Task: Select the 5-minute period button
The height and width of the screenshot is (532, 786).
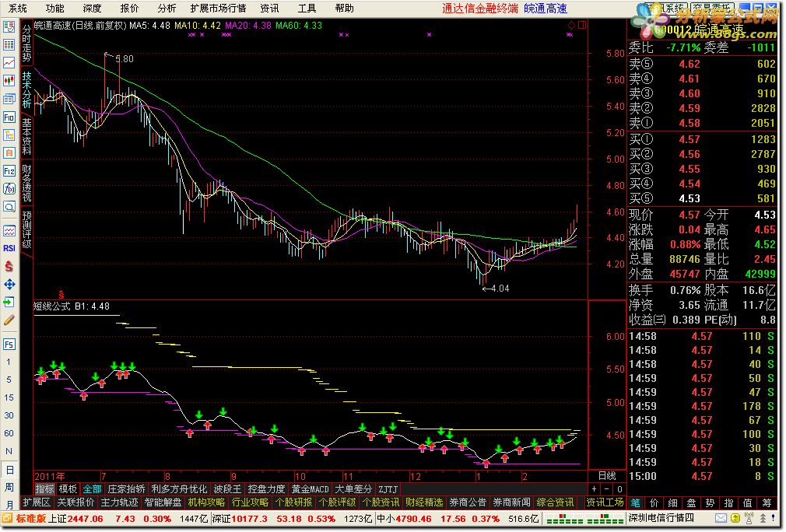Action: pyautogui.click(x=9, y=380)
